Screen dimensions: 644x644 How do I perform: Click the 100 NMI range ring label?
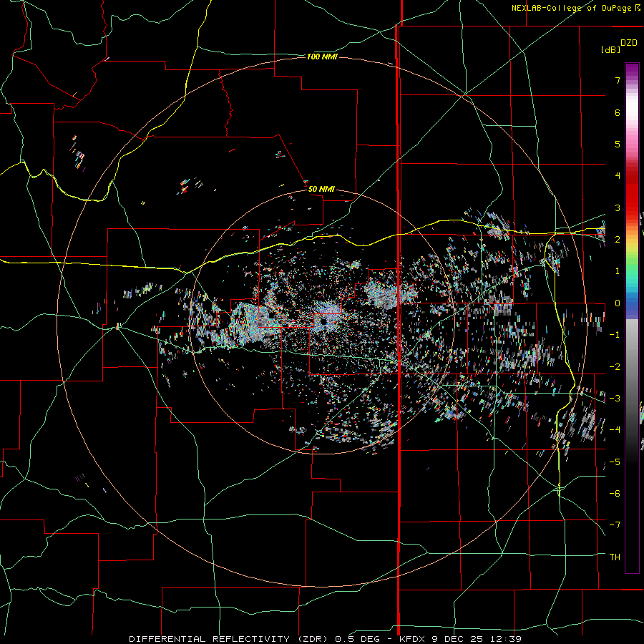click(322, 57)
